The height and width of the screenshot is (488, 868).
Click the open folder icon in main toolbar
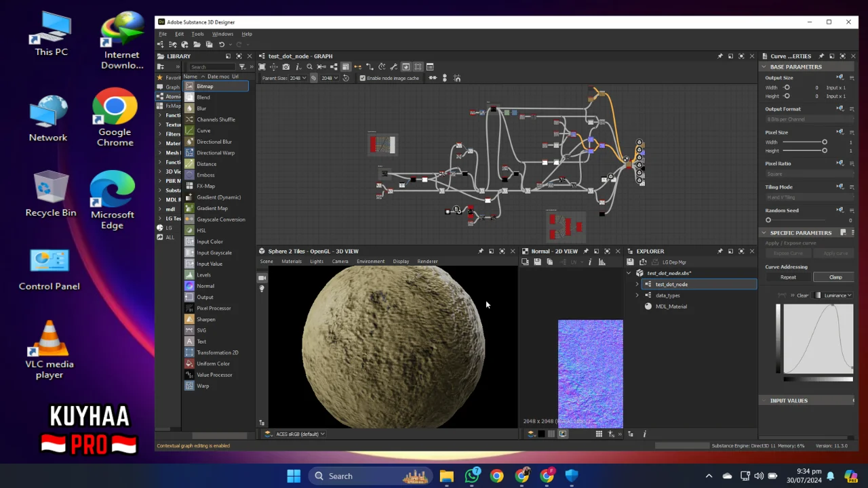point(197,45)
